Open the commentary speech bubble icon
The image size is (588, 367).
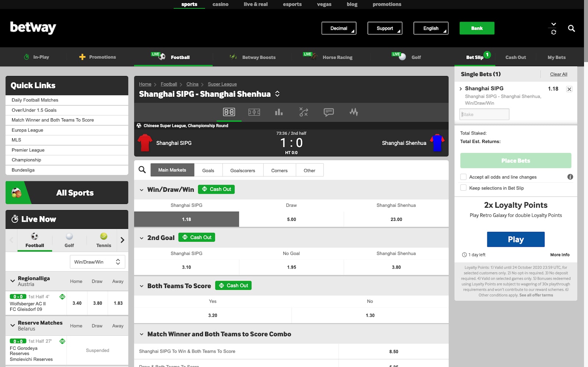click(328, 112)
